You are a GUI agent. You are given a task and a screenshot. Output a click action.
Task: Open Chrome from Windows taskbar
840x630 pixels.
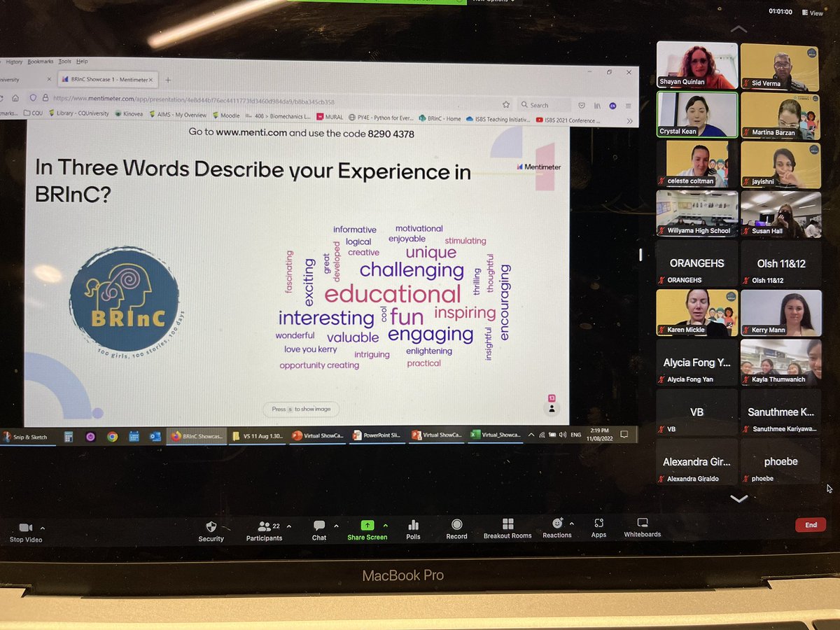click(x=112, y=436)
